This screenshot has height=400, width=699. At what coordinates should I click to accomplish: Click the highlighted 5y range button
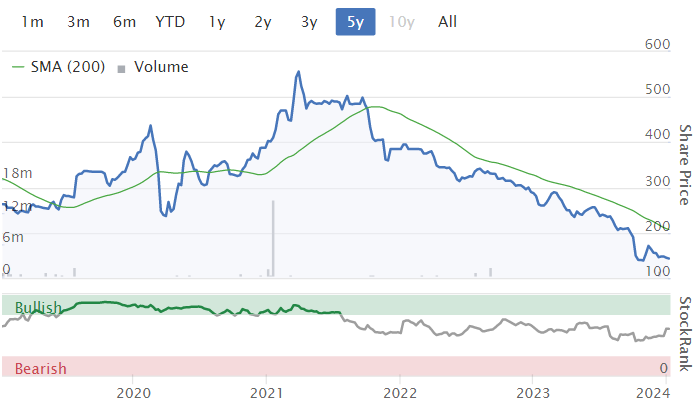click(x=355, y=21)
